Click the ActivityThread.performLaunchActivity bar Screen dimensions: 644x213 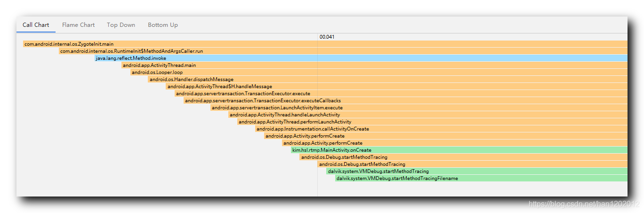[433, 122]
